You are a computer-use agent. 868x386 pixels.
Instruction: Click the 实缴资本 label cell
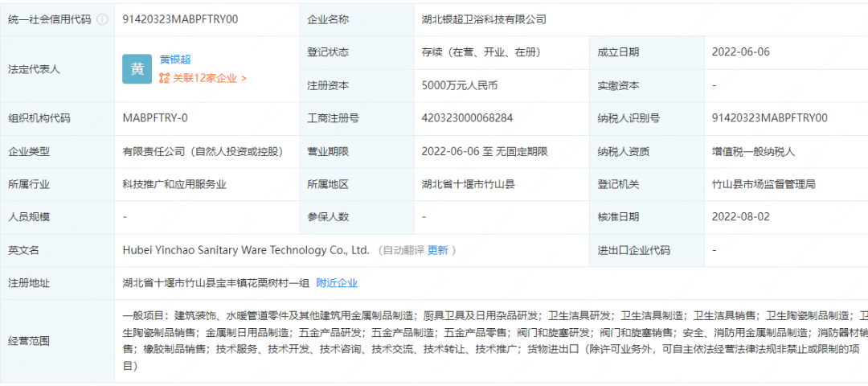point(647,85)
